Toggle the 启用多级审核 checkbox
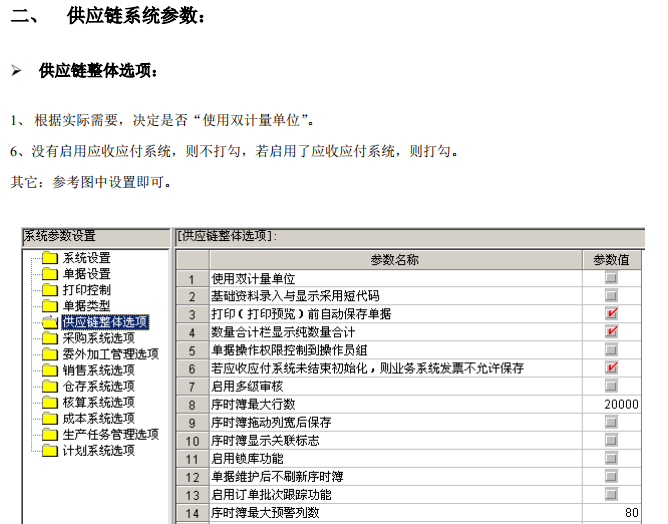Viewport: 668px width, 524px height. tap(611, 386)
